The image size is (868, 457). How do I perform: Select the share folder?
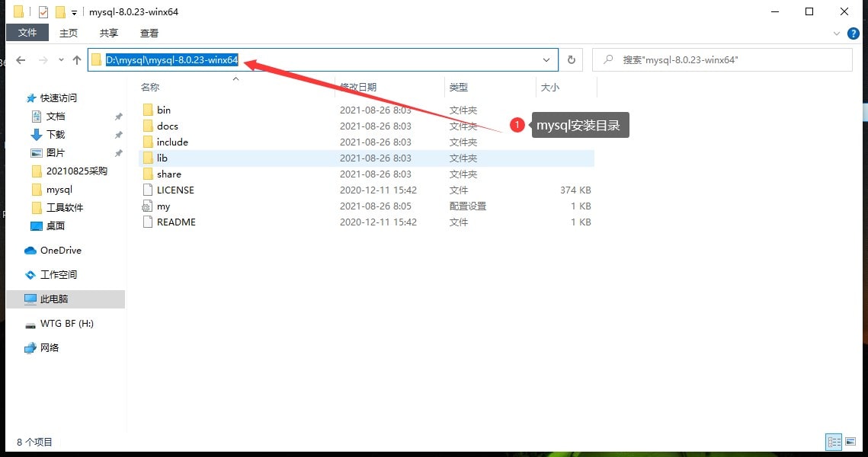(169, 174)
